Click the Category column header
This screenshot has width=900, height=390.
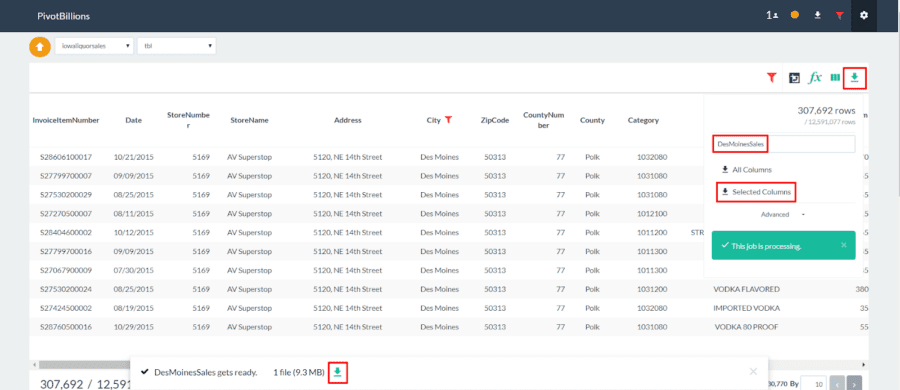point(643,120)
